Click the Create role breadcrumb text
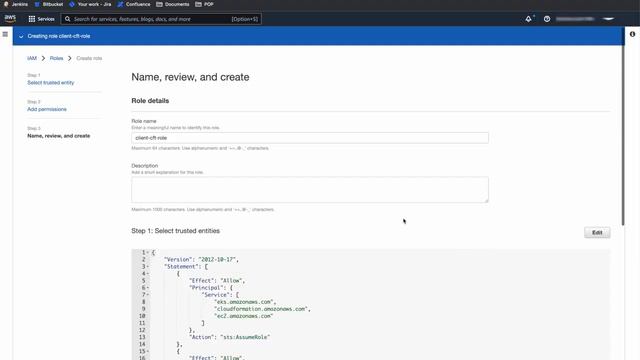640x360 pixels. point(89,58)
